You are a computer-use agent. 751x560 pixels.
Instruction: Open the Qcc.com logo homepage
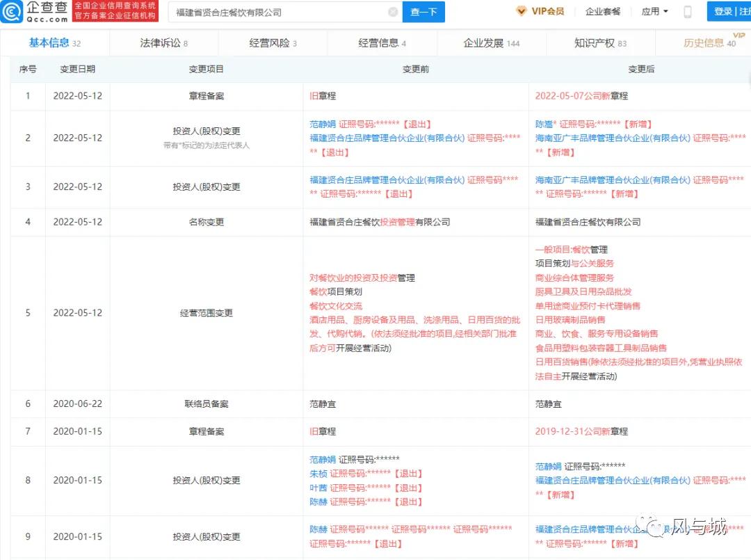pos(35,12)
